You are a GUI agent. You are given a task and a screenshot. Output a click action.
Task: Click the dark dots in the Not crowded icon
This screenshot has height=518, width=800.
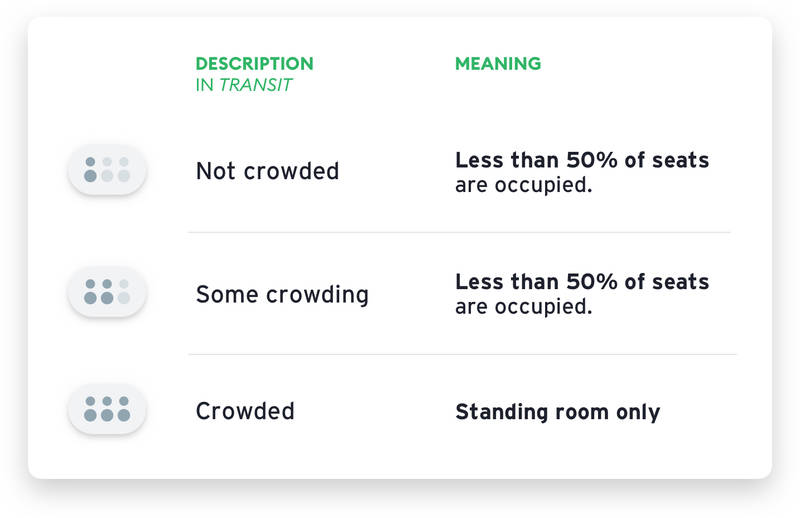tap(90, 169)
